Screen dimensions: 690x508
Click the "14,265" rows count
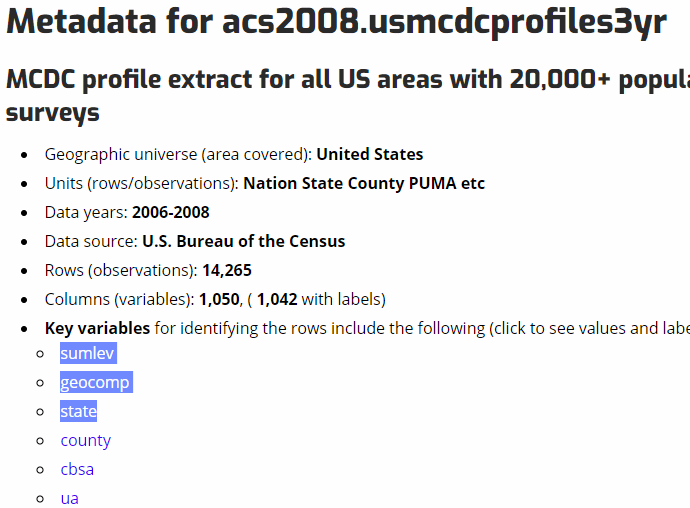click(x=226, y=270)
